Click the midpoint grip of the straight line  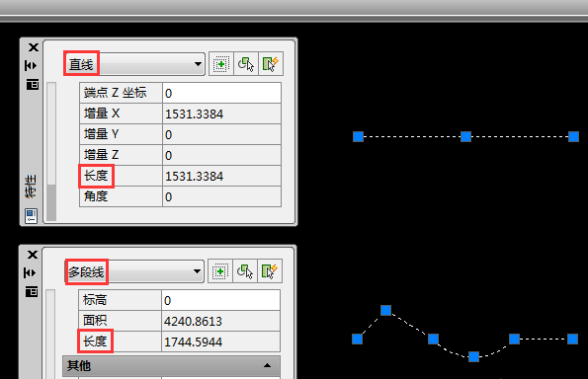click(x=465, y=136)
